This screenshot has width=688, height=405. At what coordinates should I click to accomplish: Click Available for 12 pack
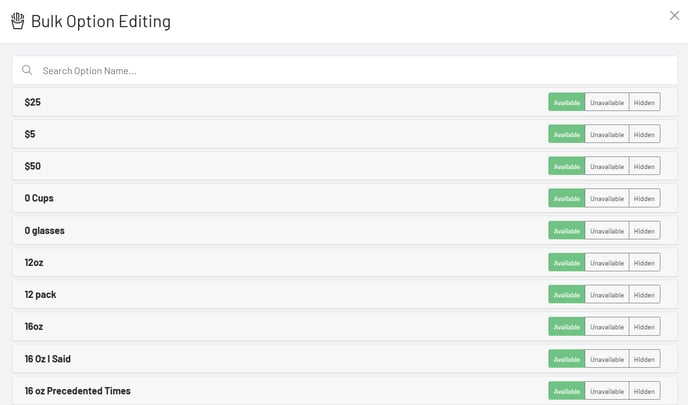tap(566, 294)
